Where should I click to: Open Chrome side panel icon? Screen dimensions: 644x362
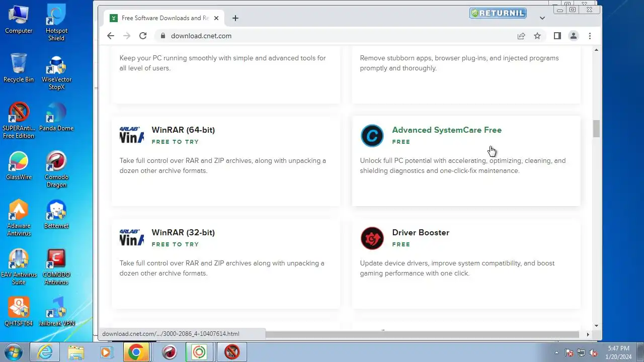point(557,36)
